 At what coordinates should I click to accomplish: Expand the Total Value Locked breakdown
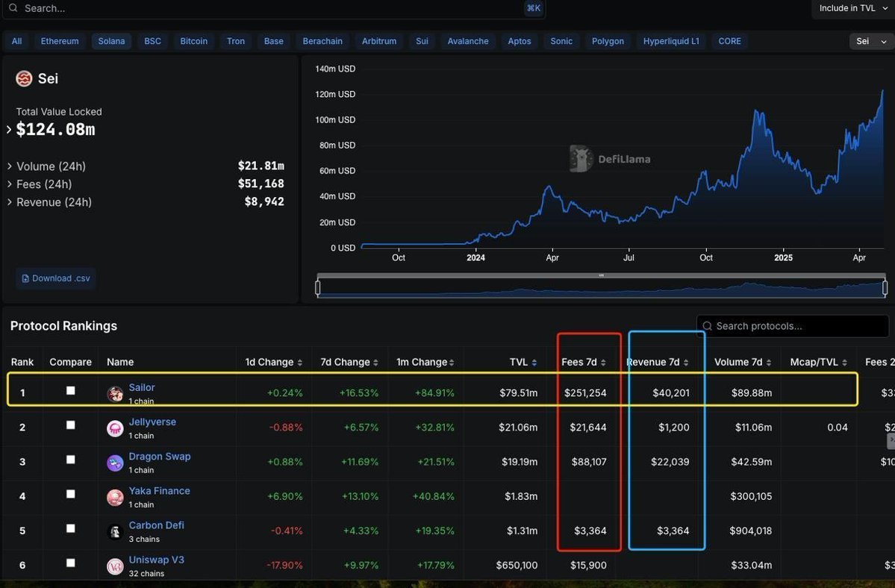pos(8,129)
